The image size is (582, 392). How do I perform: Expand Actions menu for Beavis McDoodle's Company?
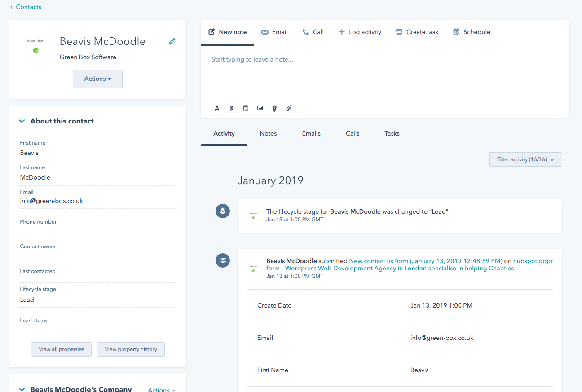162,389
